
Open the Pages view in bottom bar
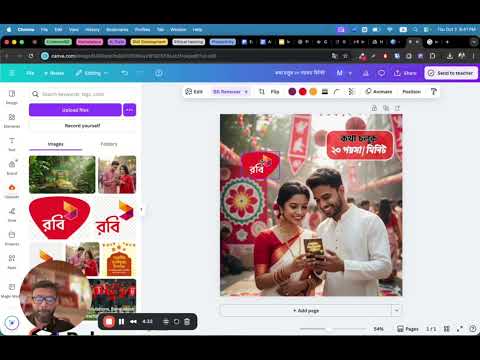[408, 329]
